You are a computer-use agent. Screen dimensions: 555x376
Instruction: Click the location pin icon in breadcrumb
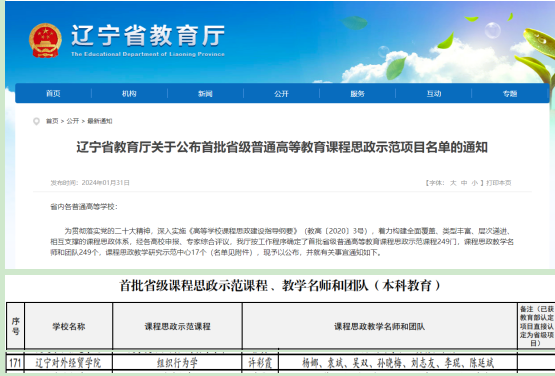tap(36, 121)
